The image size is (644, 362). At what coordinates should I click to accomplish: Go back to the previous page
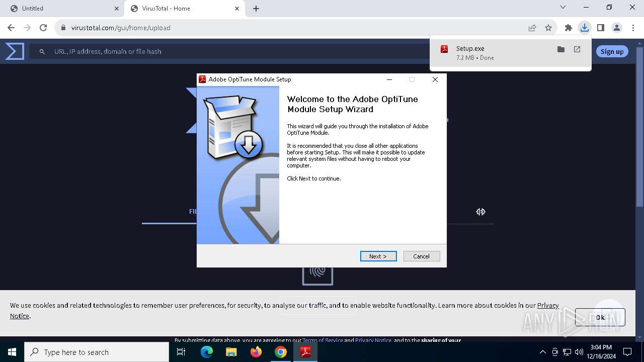[11, 28]
